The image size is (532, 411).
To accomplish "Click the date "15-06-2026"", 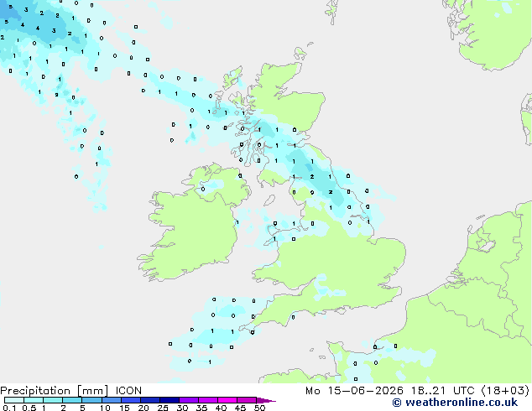I will [365, 391].
